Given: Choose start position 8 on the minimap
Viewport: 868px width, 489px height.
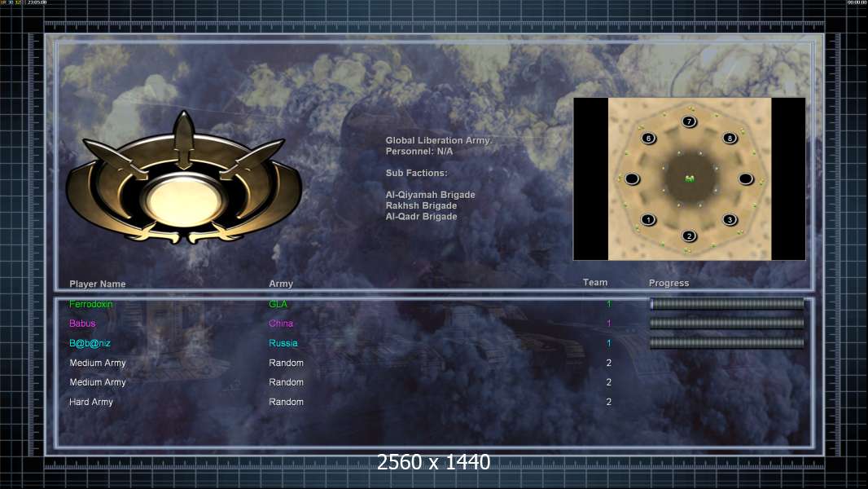Looking at the screenshot, I should 730,138.
